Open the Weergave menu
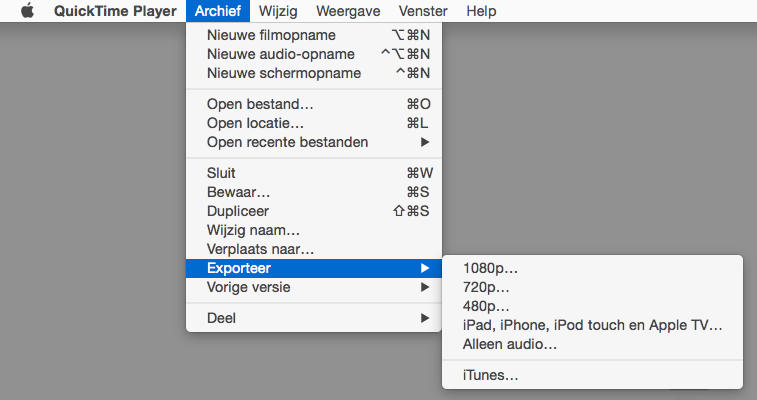 [348, 11]
